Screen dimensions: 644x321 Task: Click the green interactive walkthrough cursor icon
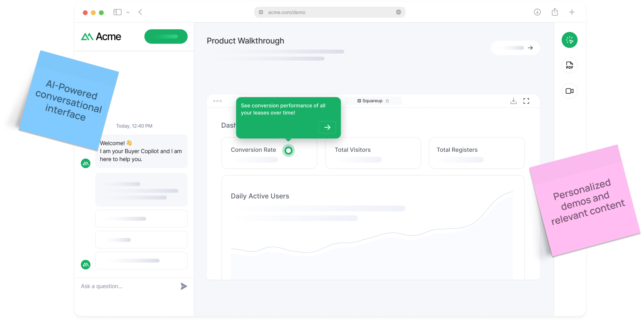(569, 40)
